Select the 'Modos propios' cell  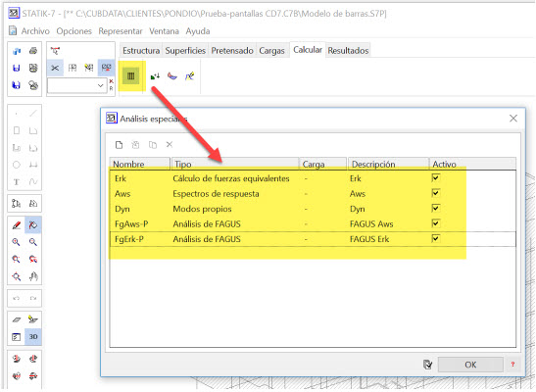(x=202, y=209)
